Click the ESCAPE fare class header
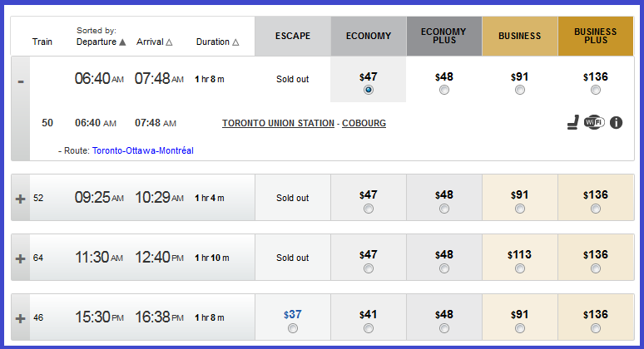The height and width of the screenshot is (349, 644). pyautogui.click(x=293, y=36)
